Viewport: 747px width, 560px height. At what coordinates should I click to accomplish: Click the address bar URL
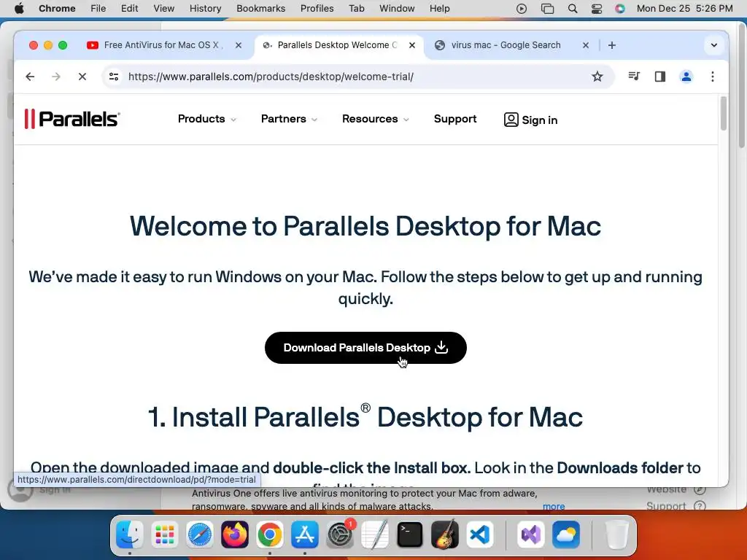(271, 77)
